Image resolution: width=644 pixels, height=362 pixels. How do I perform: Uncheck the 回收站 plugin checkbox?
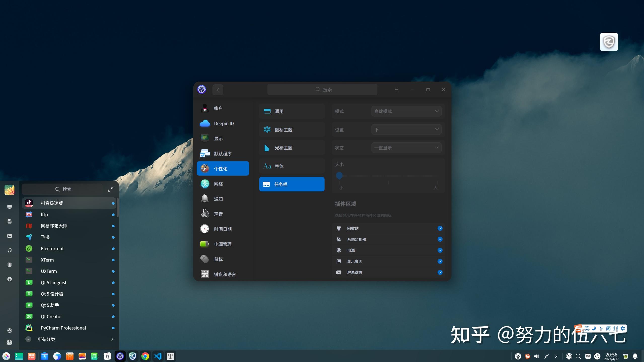coord(440,228)
